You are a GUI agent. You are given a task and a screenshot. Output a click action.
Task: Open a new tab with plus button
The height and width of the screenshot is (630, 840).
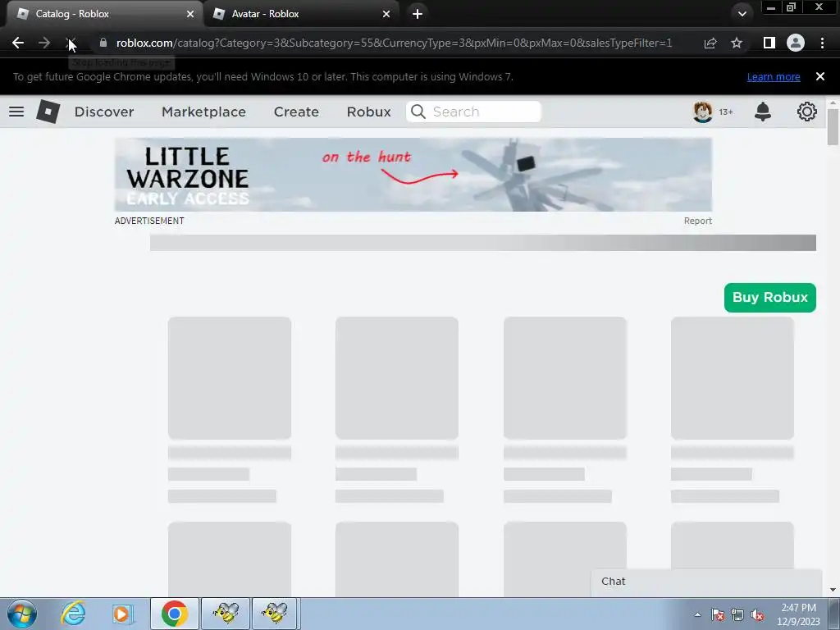click(x=418, y=14)
